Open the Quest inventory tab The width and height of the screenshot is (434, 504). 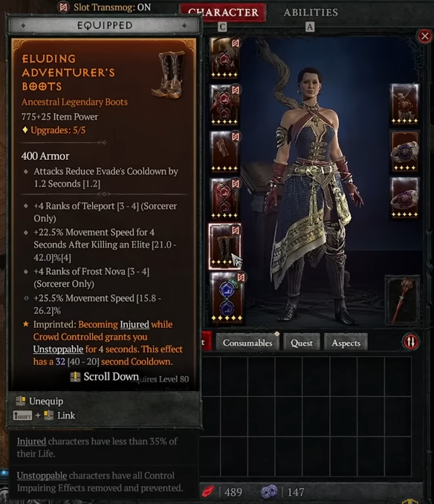click(301, 343)
